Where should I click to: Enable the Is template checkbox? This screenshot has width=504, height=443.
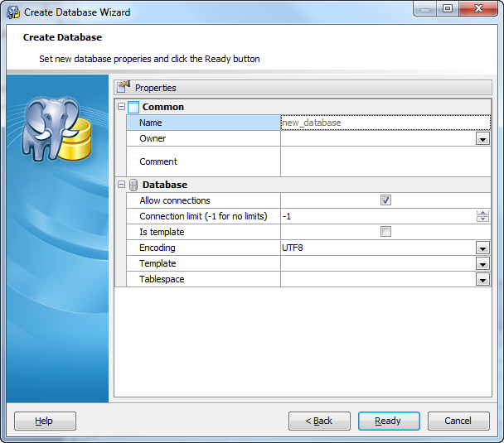pos(385,232)
